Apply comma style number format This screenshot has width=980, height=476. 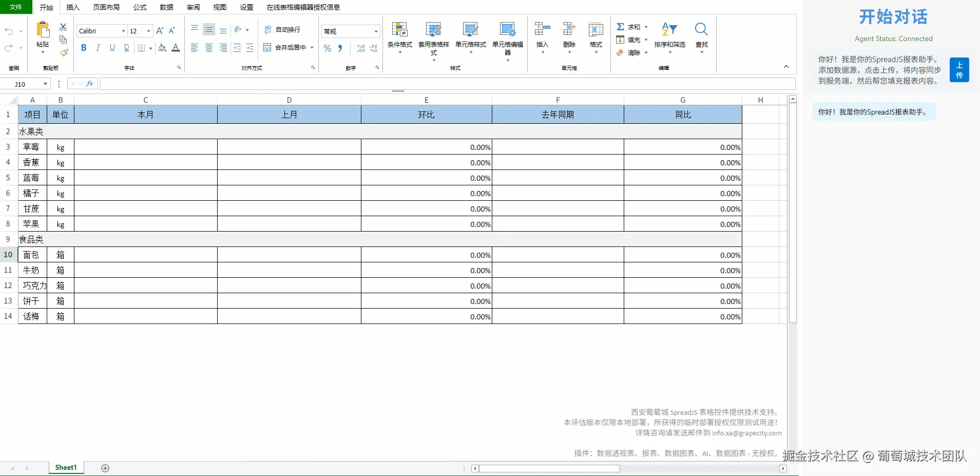pos(340,48)
